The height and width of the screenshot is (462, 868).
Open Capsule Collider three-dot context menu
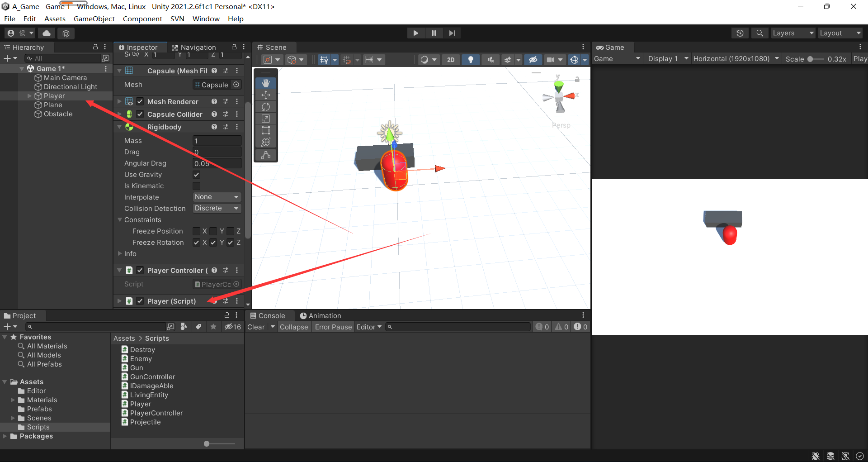click(237, 114)
